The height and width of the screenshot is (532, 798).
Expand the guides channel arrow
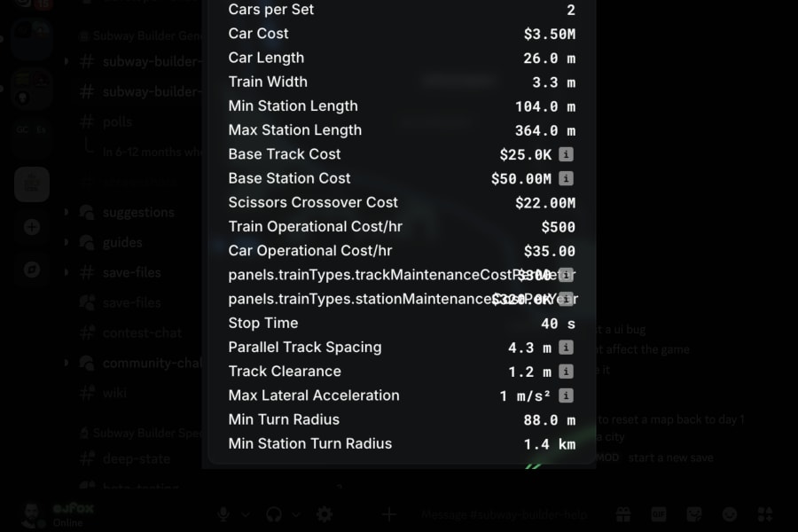66,242
